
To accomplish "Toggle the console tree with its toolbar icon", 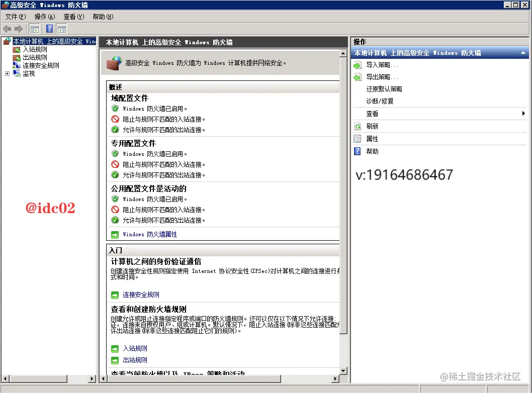I will (x=34, y=29).
